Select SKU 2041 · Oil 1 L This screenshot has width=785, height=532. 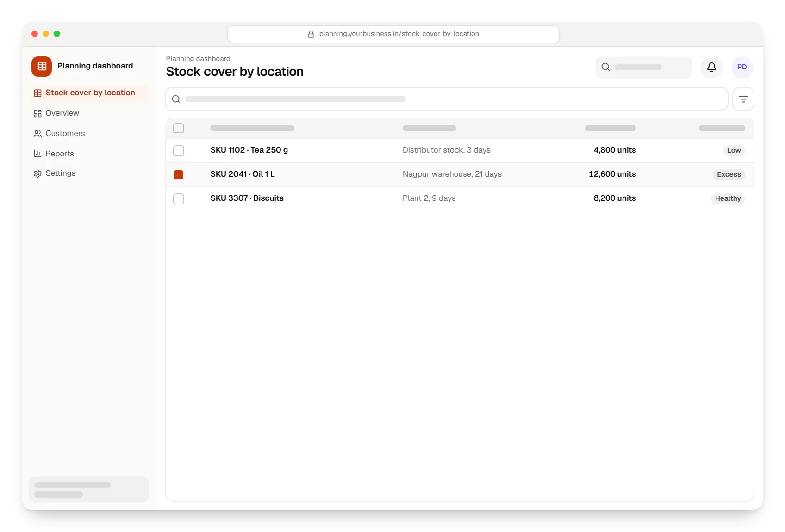pos(243,174)
